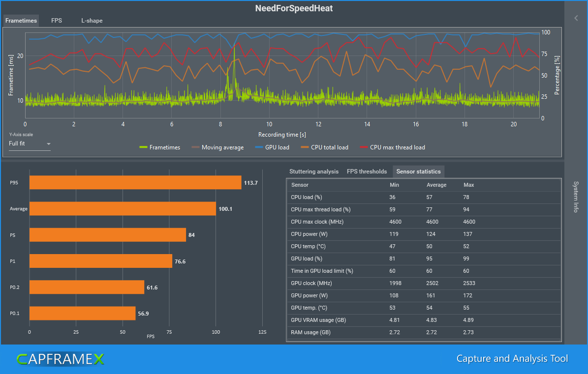Image resolution: width=588 pixels, height=374 pixels.
Task: Sort by the Max column header
Action: [x=468, y=185]
